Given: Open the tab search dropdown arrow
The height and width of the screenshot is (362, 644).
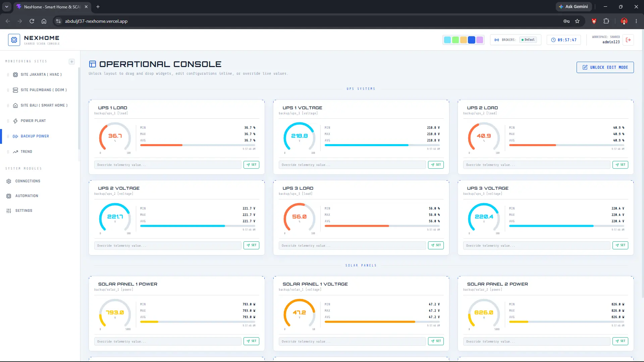Looking at the screenshot, I should point(7,7).
